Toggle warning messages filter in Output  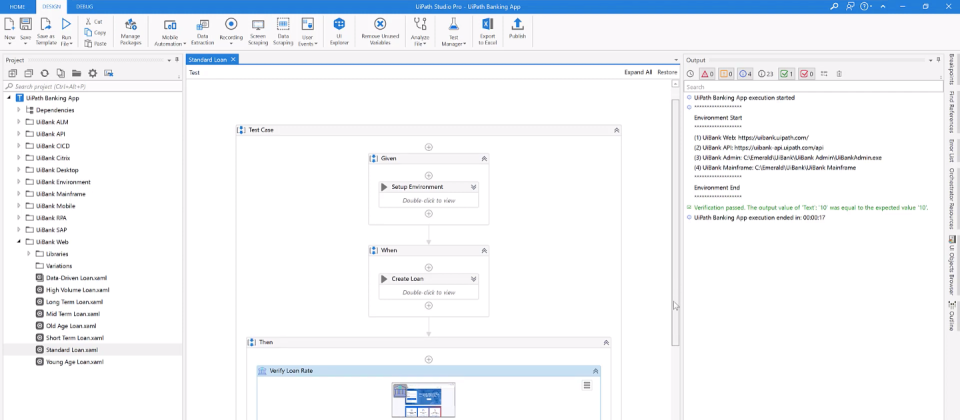tap(726, 74)
